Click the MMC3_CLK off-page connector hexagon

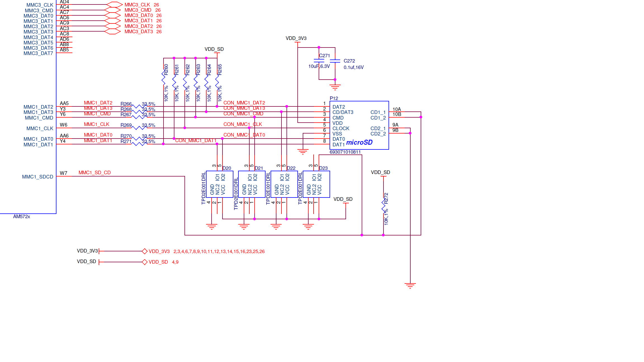coord(115,4)
